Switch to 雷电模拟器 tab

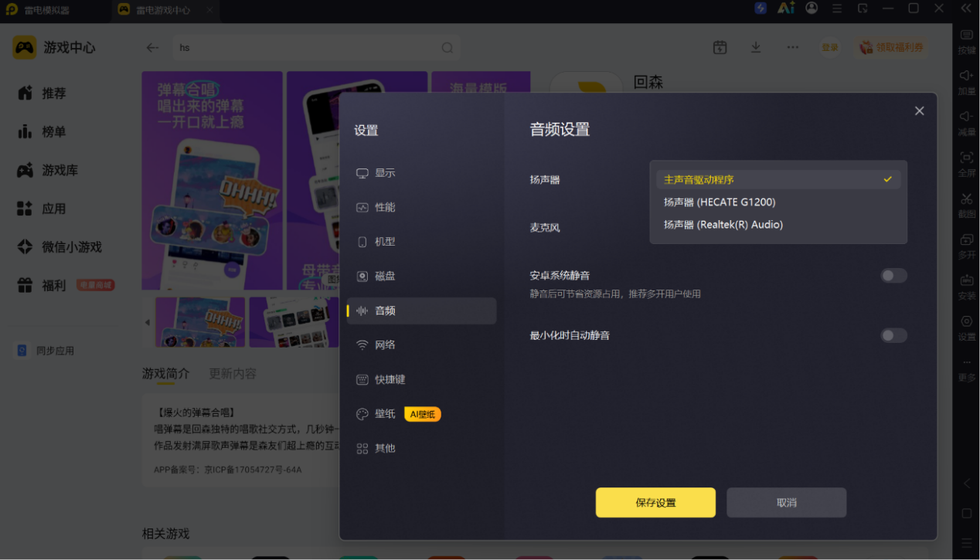click(46, 10)
